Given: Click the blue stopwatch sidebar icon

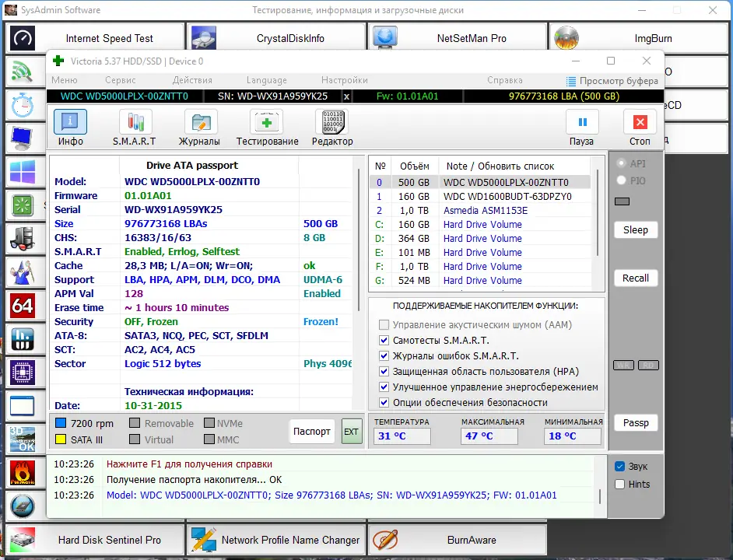Looking at the screenshot, I should click(x=22, y=105).
